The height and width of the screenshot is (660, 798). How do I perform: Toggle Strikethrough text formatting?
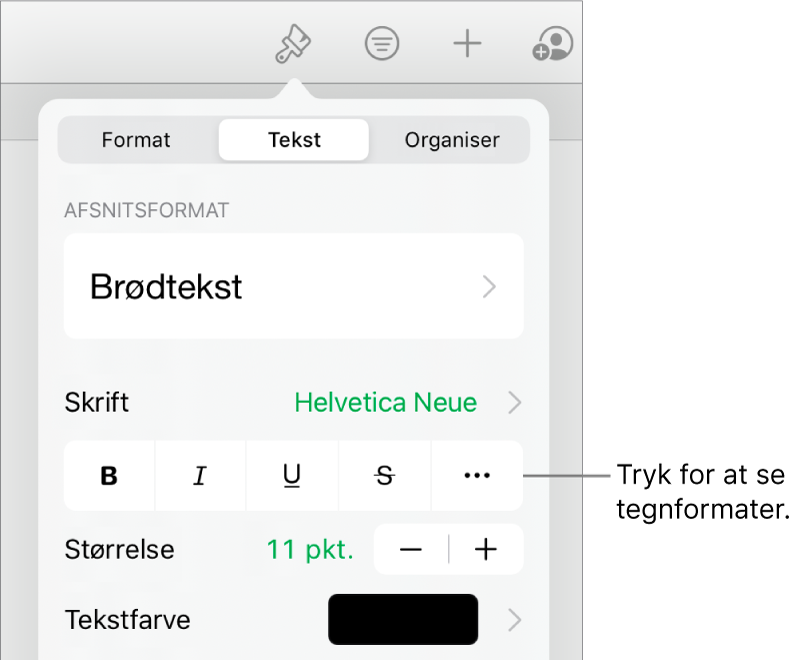pos(385,477)
